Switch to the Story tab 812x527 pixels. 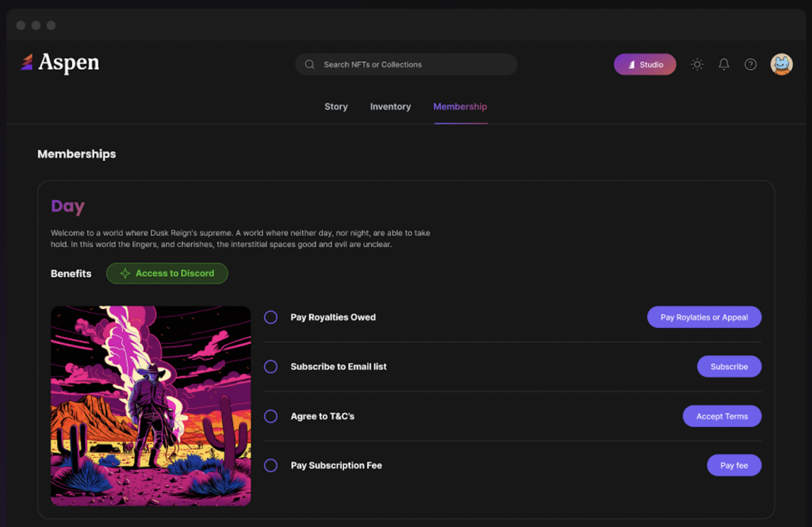click(x=335, y=106)
